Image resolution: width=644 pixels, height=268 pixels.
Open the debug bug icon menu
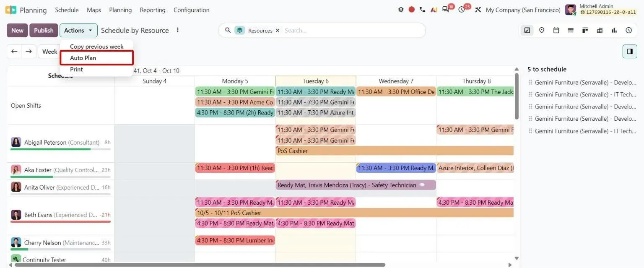point(401,10)
